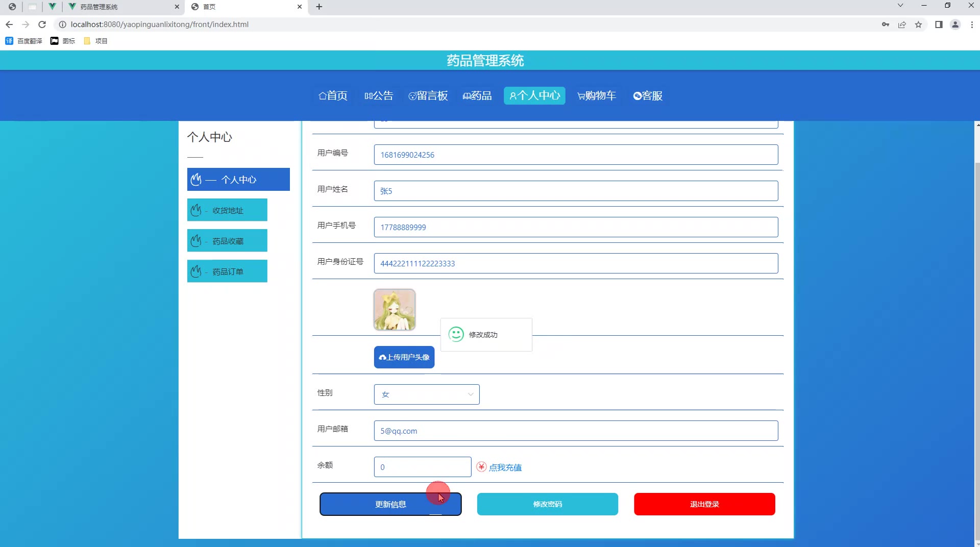The height and width of the screenshot is (547, 980).
Task: Open the browser profile avatar icon
Action: pos(955,24)
